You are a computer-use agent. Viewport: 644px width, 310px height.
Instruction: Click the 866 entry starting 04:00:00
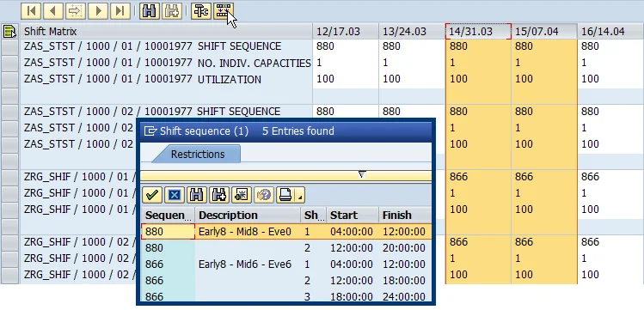click(x=169, y=264)
